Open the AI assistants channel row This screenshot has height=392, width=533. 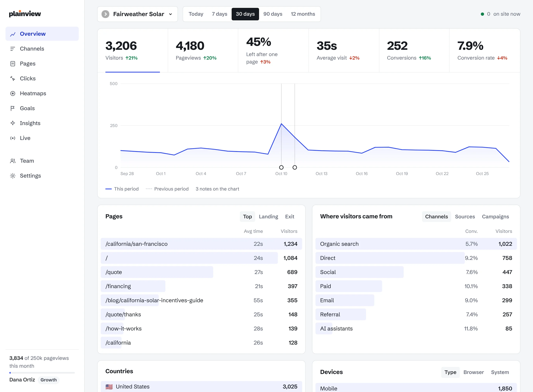point(416,329)
